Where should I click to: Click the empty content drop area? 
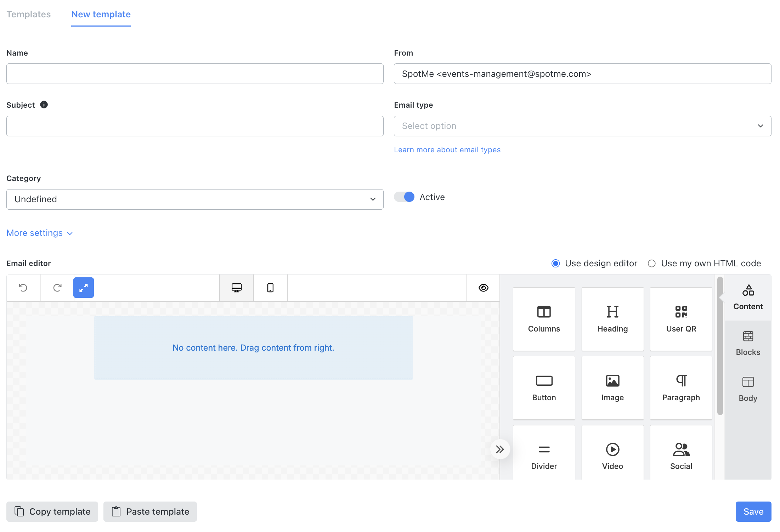[253, 348]
